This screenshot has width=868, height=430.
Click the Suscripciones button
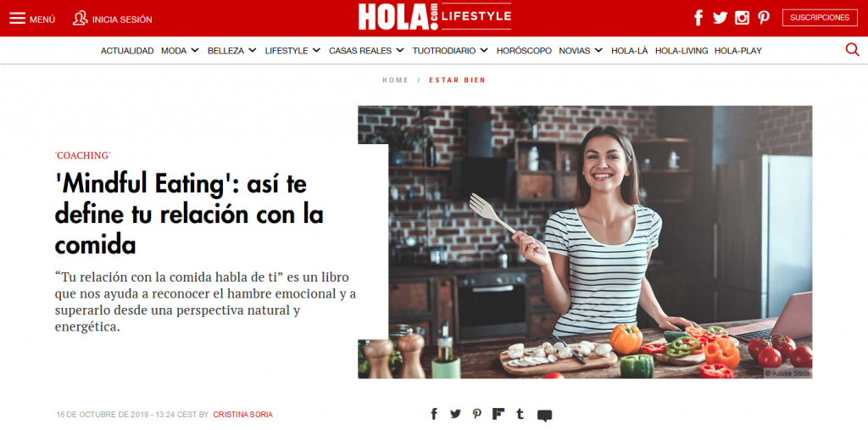820,18
